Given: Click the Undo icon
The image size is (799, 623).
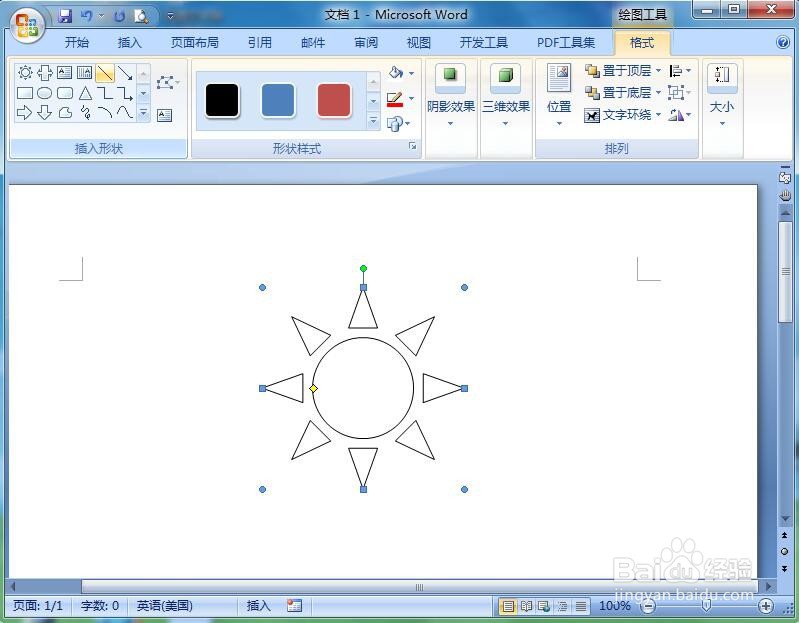Looking at the screenshot, I should pyautogui.click(x=86, y=16).
